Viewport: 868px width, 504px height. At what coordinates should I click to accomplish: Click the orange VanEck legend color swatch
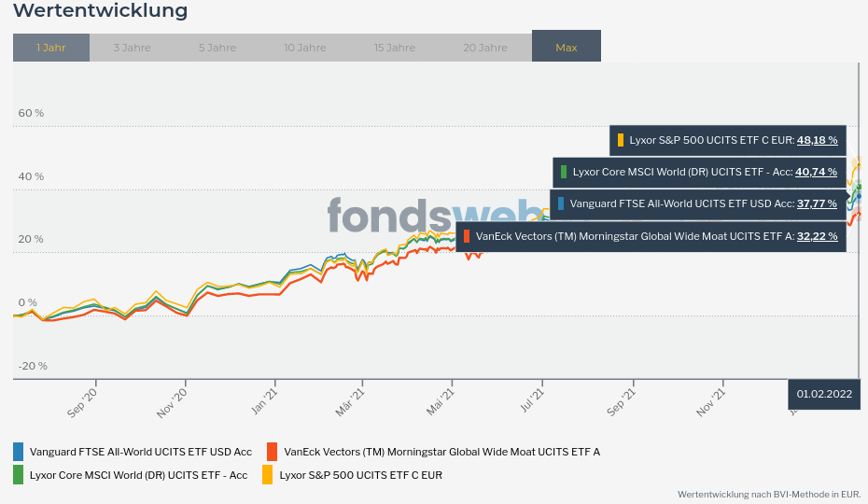point(273,452)
